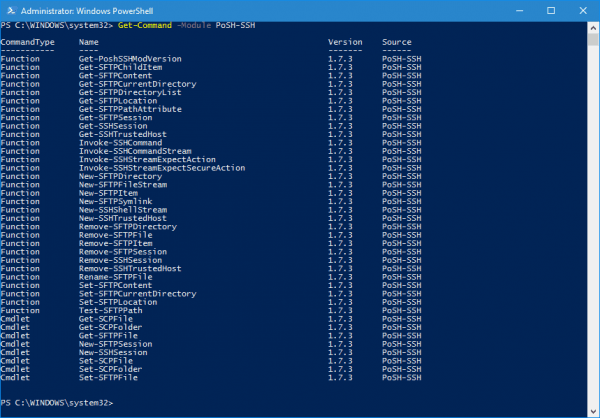Click the 'New-SFTPItem' entry
Screen dimensions: 600x418
108,193
